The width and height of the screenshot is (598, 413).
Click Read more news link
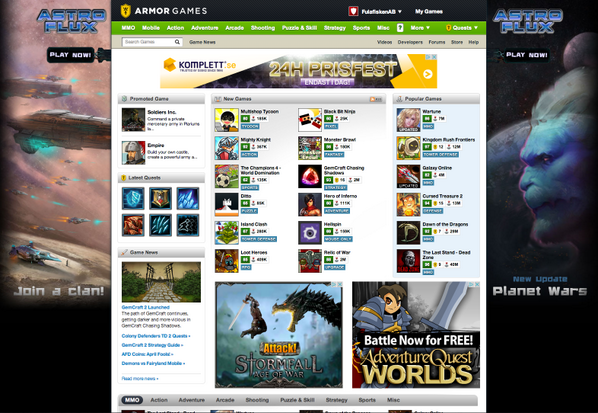(140, 379)
